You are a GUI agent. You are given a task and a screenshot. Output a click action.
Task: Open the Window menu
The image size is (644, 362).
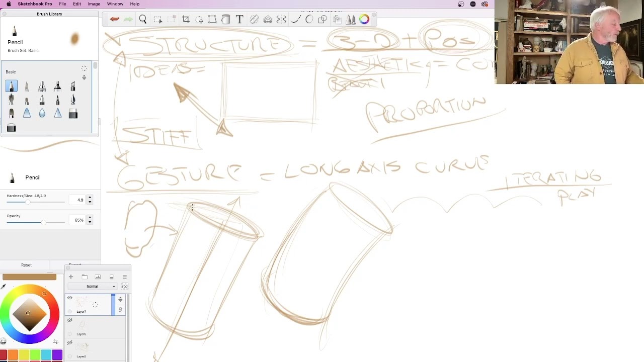pyautogui.click(x=115, y=4)
